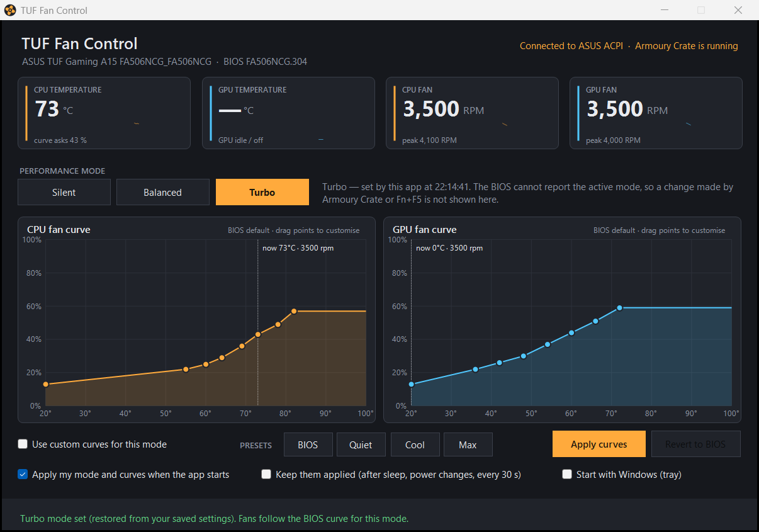
Task: Click the 'now 73°C · 3500 rpm' marker label
Action: (x=298, y=248)
